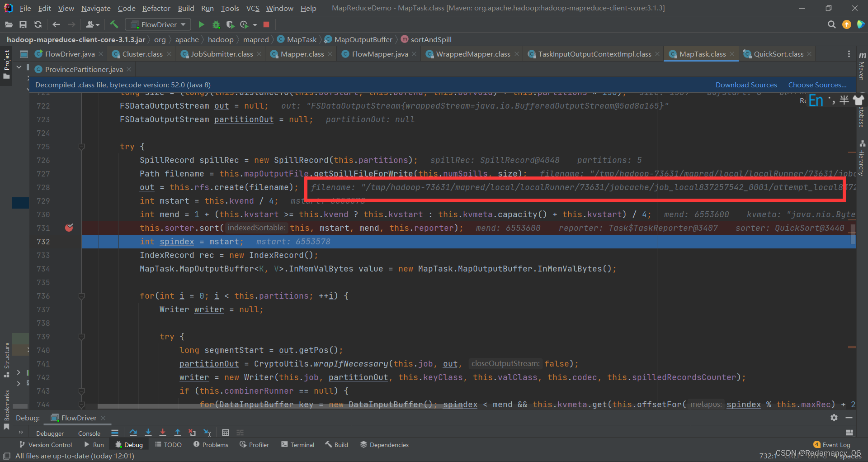Navigate forward with the right arrow

click(x=71, y=24)
